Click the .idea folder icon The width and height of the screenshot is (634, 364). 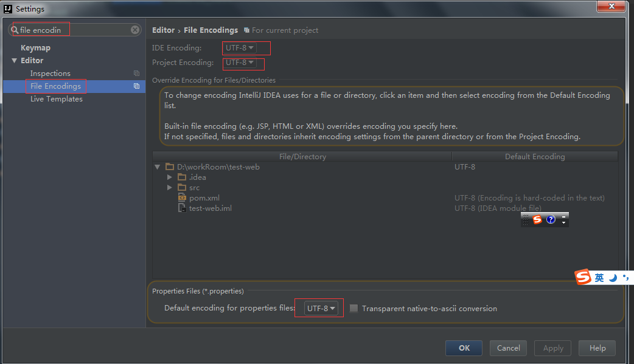182,177
